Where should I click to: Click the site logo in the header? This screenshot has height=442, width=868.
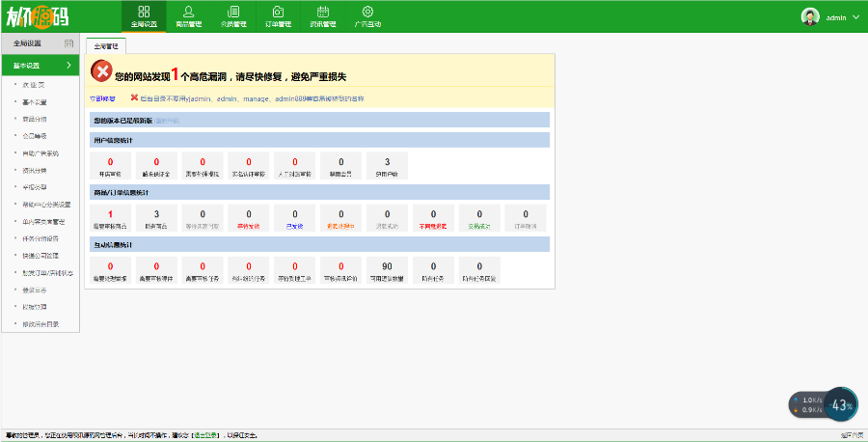coord(38,16)
